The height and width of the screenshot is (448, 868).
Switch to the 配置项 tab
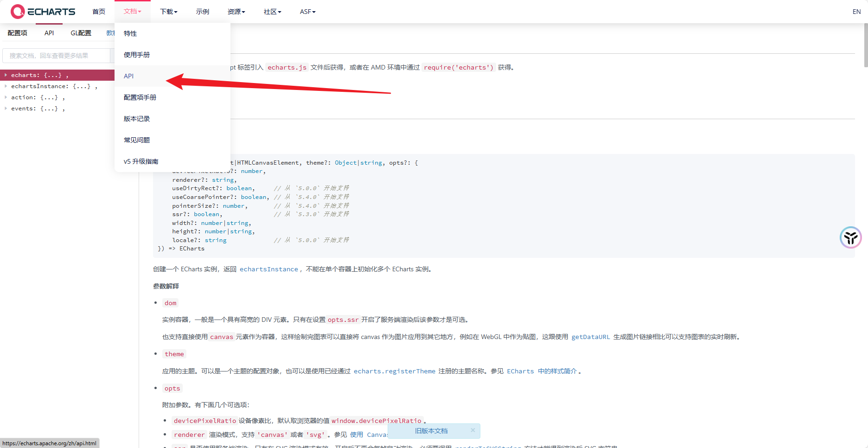18,33
